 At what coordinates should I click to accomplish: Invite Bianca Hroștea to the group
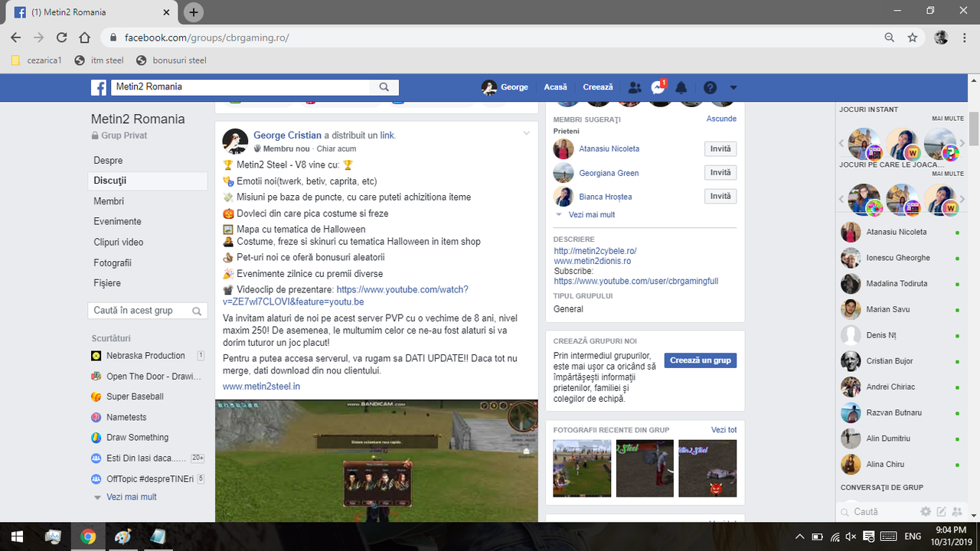pos(720,197)
